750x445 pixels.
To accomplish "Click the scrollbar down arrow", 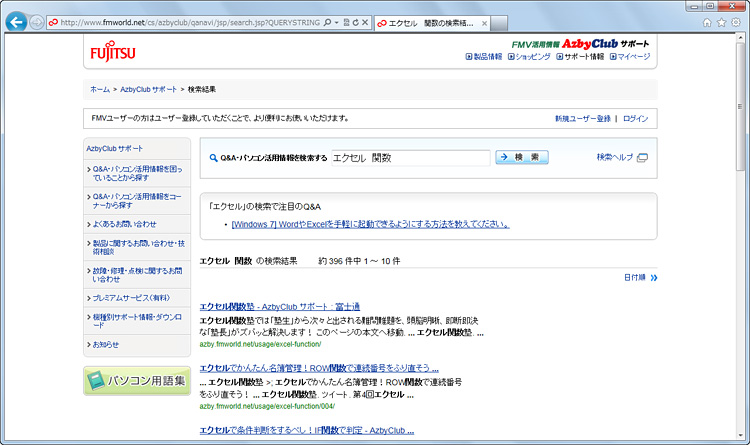I will [x=740, y=435].
